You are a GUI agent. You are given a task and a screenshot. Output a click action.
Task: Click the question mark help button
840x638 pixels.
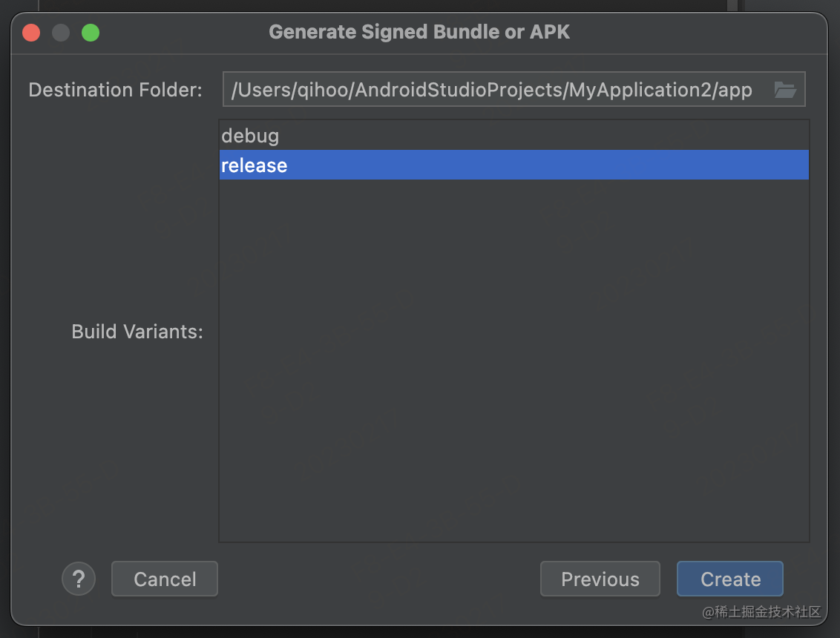click(79, 579)
